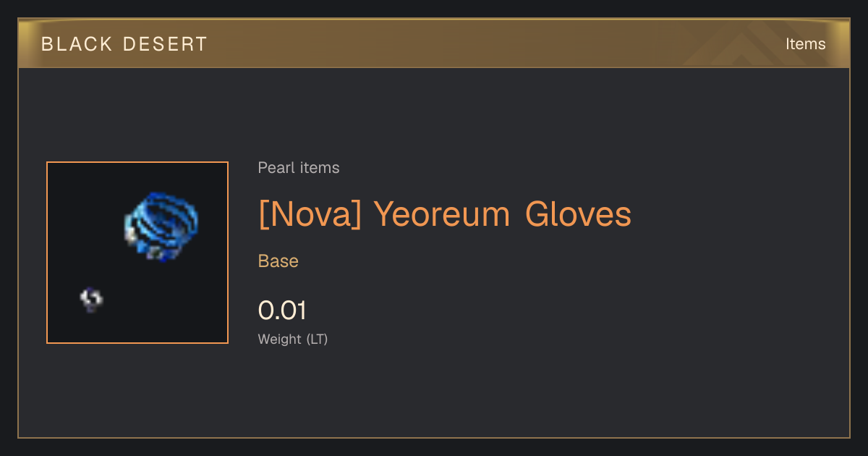Click the blue Yeoreum glove icon

click(162, 226)
